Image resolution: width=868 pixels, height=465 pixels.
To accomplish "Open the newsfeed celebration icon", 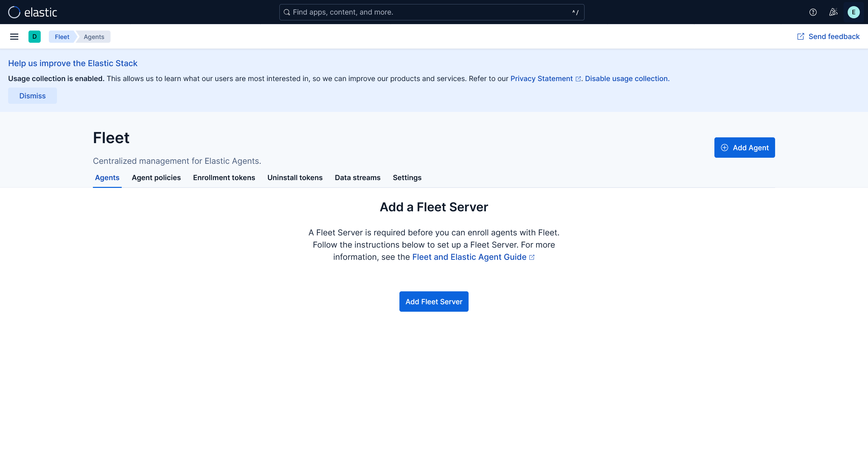I will pos(833,12).
